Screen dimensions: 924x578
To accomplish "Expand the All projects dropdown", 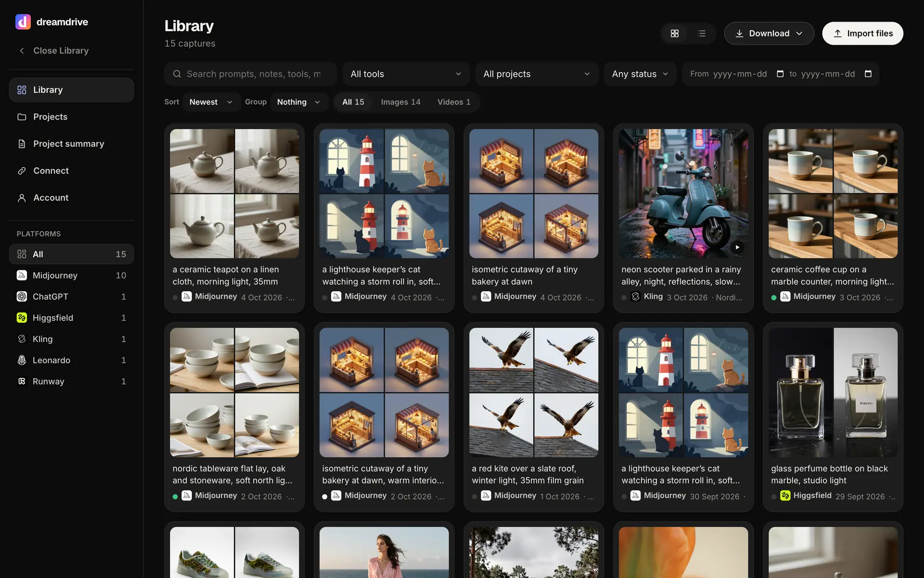I will (x=537, y=74).
